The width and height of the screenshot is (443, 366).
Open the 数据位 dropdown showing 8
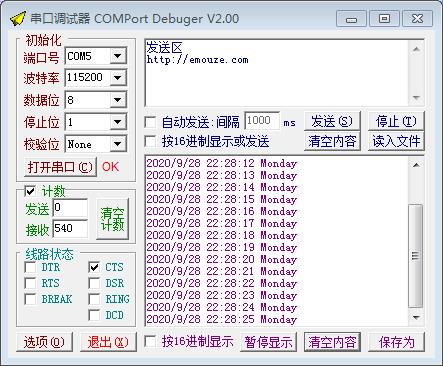(x=118, y=100)
